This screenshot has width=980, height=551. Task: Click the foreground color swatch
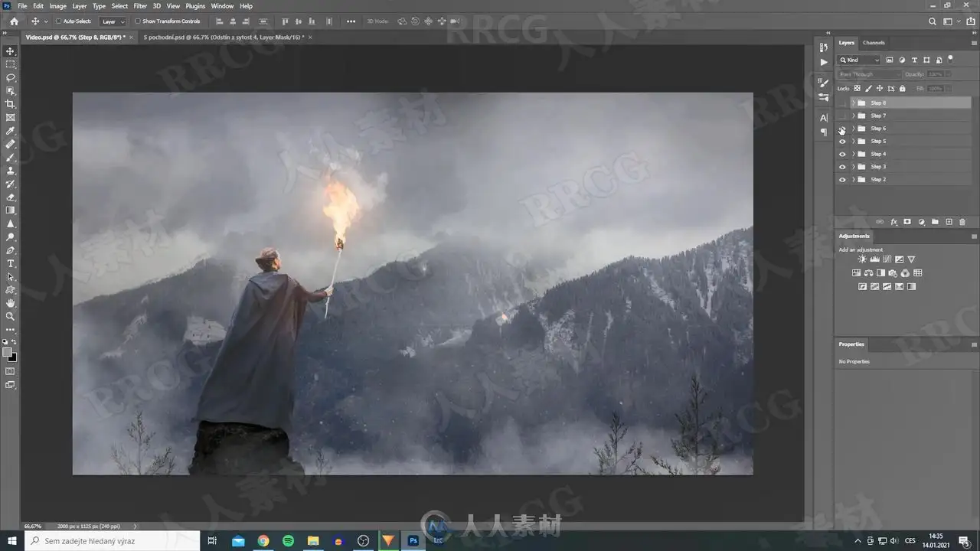(x=8, y=353)
